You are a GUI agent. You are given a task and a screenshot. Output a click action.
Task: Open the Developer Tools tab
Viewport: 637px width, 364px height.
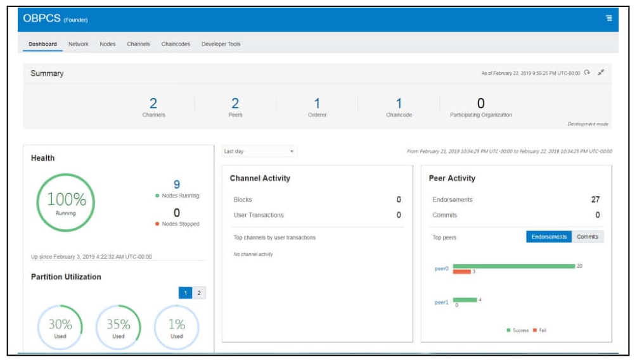[221, 44]
